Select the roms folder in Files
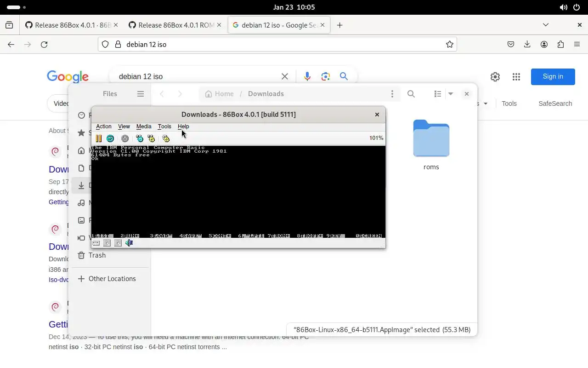The image size is (588, 368). pyautogui.click(x=431, y=144)
